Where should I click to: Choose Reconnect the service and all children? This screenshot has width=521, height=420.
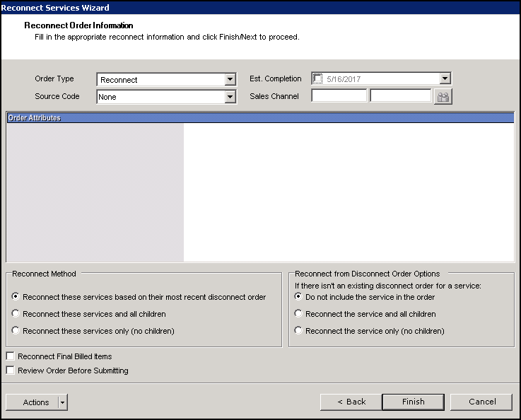pos(299,314)
